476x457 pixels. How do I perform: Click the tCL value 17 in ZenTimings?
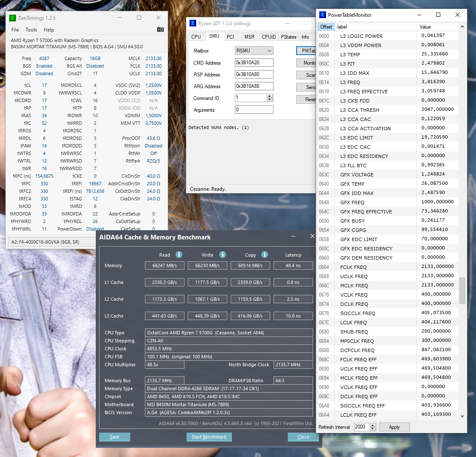click(x=44, y=85)
